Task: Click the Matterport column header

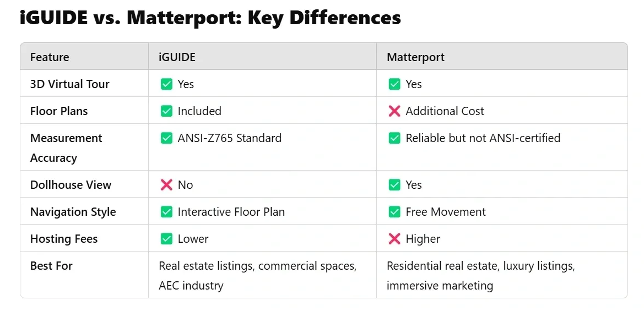Action: pyautogui.click(x=415, y=57)
